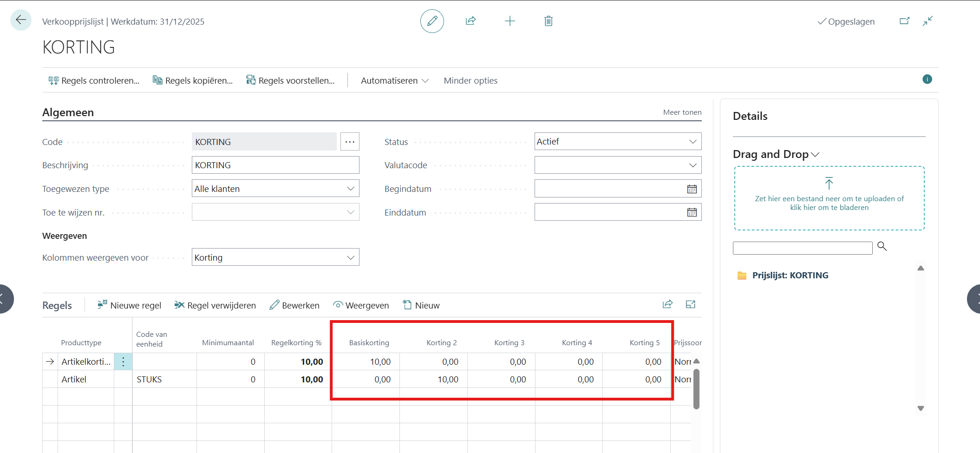Click the share icon in header
This screenshot has width=980, height=453.
pyautogui.click(x=470, y=21)
